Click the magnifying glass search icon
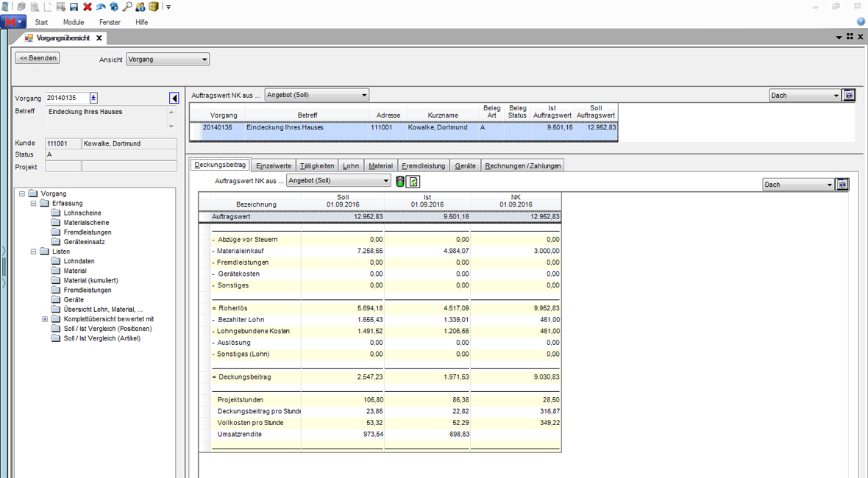 tap(127, 7)
